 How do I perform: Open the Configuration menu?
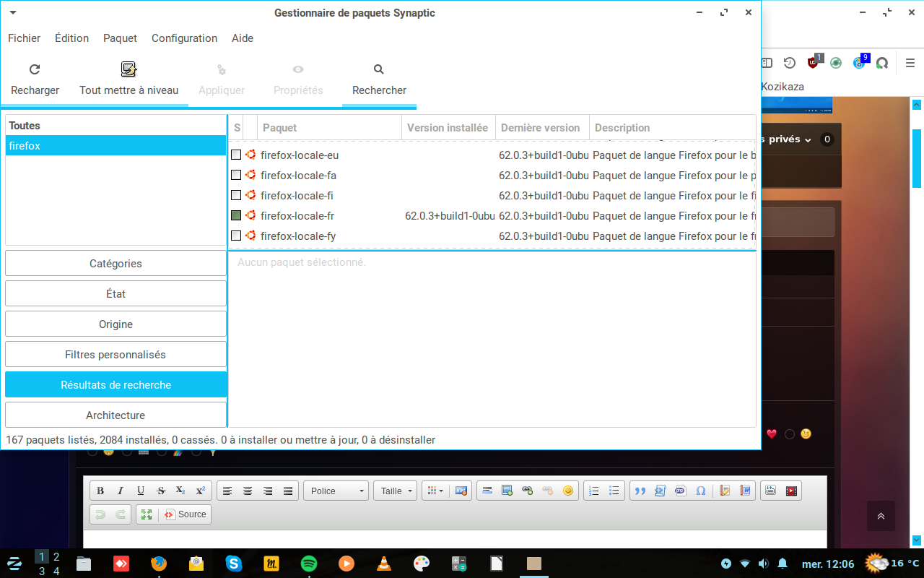tap(184, 38)
